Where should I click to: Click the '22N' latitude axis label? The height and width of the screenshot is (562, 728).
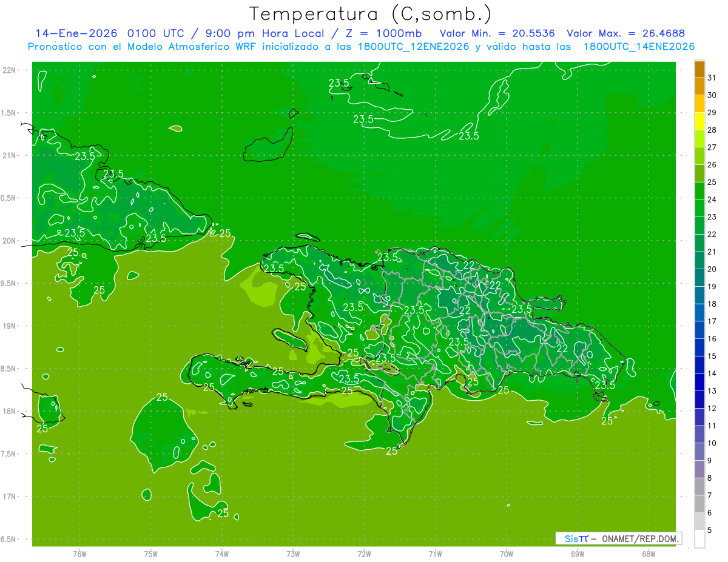tap(10, 70)
